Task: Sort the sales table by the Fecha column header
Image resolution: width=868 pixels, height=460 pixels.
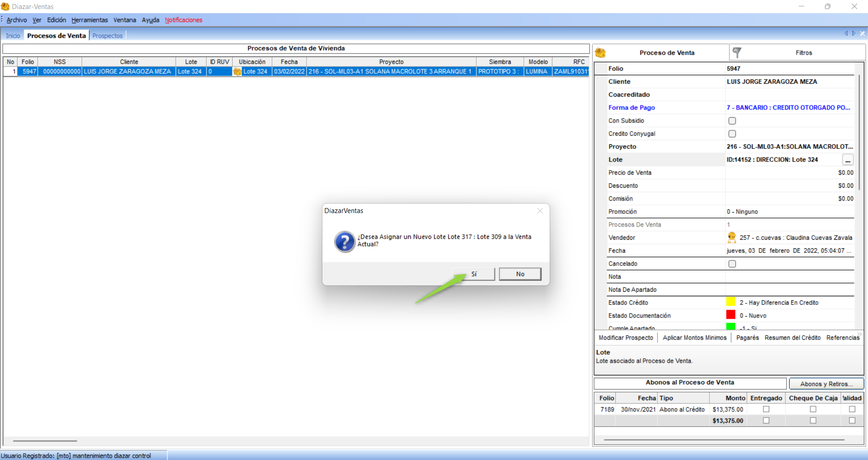Action: click(x=289, y=62)
